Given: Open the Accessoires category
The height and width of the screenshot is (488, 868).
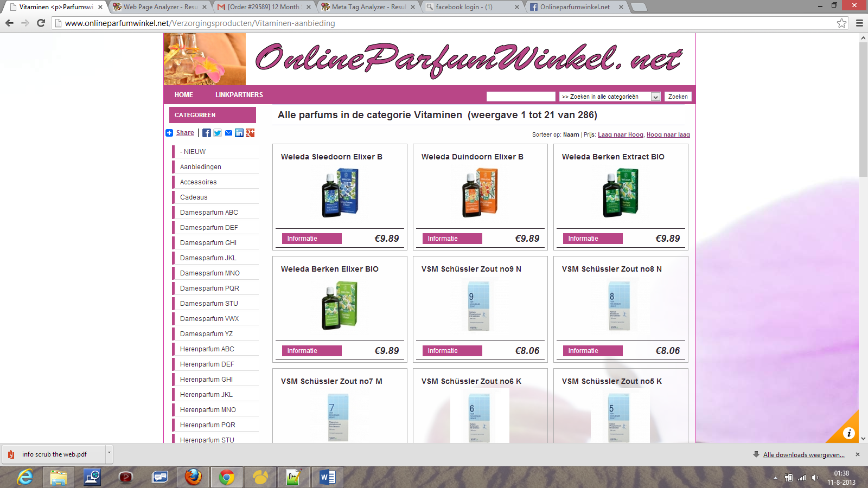Looking at the screenshot, I should click(199, 182).
